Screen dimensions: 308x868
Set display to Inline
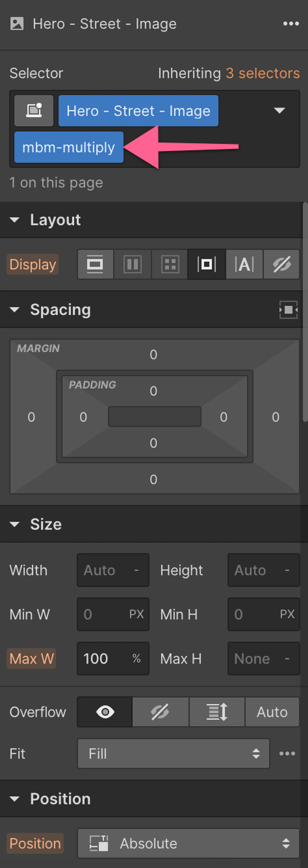click(244, 264)
